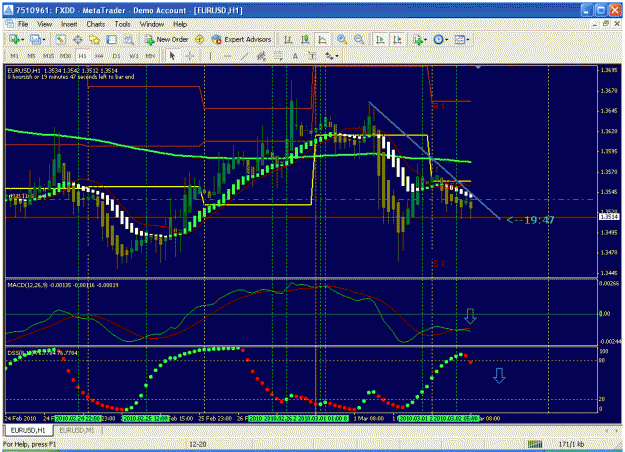The height and width of the screenshot is (452, 625).
Task: Switch timeframe to M15
Action: (x=48, y=56)
